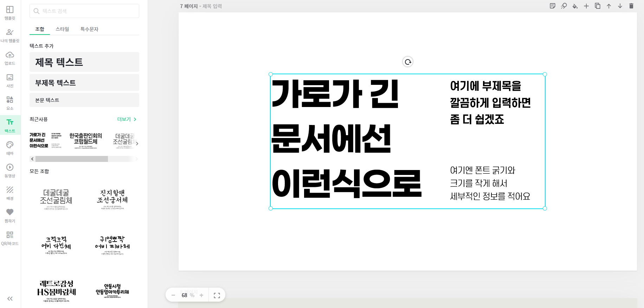Click the body text 여기엔 폰트 굵기와 on canvas
The width and height of the screenshot is (644, 308).
click(482, 170)
